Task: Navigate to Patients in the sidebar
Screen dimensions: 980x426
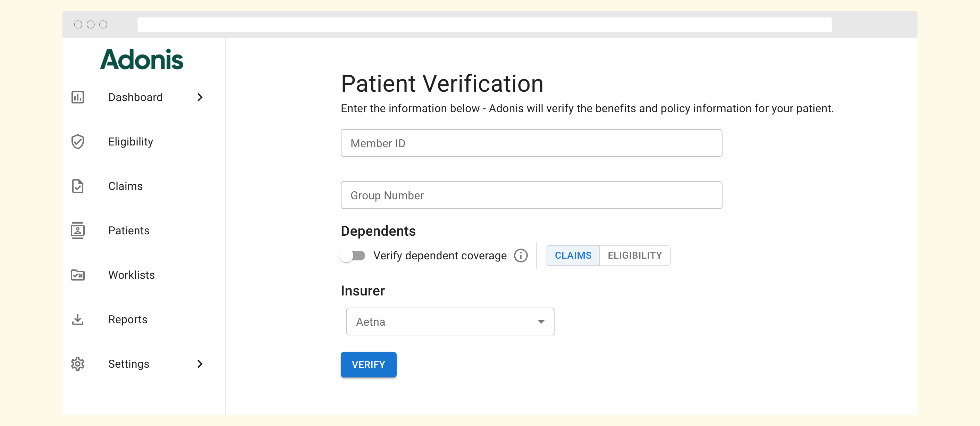Action: 129,230
